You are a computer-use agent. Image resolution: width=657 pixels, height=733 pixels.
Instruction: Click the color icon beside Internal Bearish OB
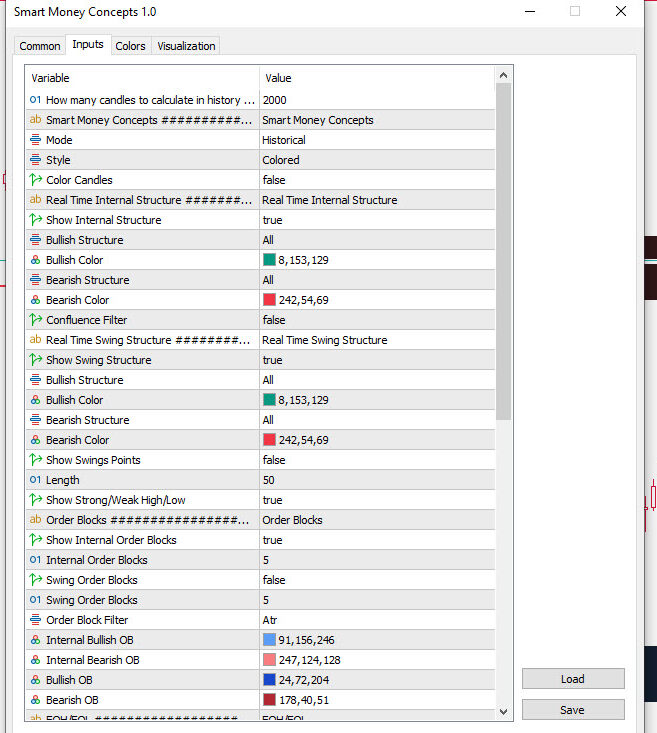point(36,660)
